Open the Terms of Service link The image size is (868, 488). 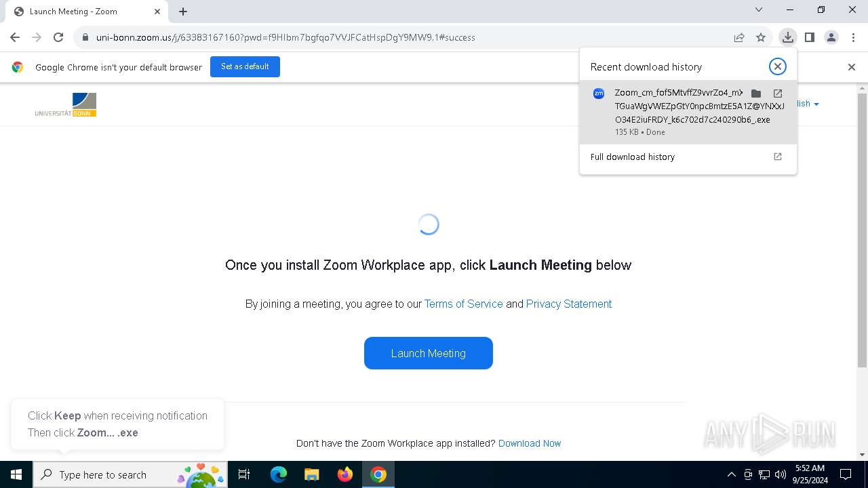coord(464,304)
